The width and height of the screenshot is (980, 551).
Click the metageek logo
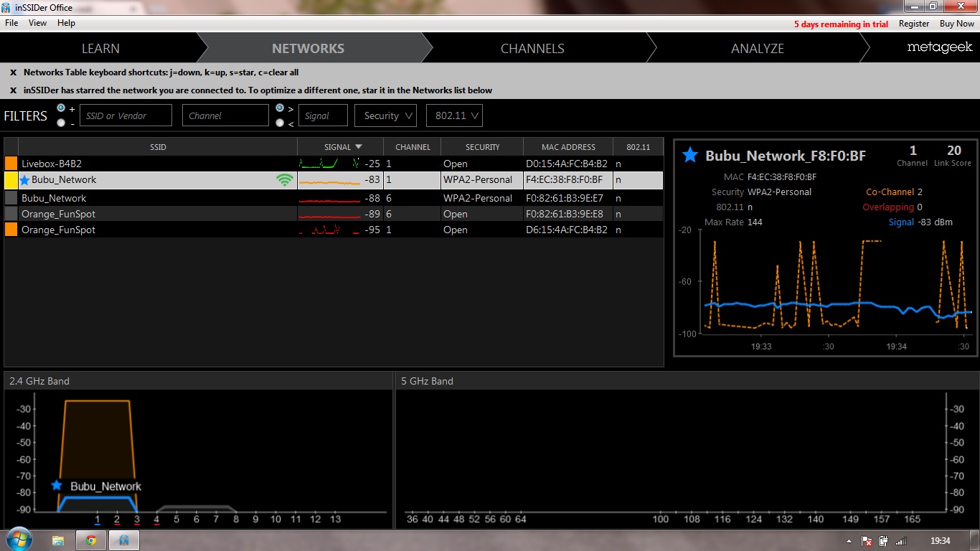coord(940,47)
